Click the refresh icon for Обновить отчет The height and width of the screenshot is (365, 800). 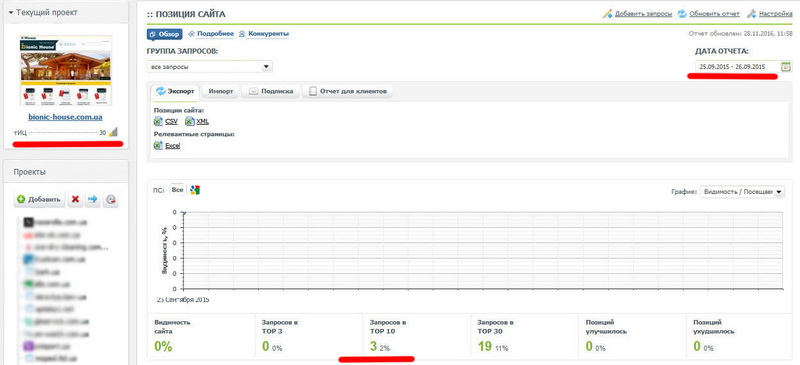click(x=682, y=14)
